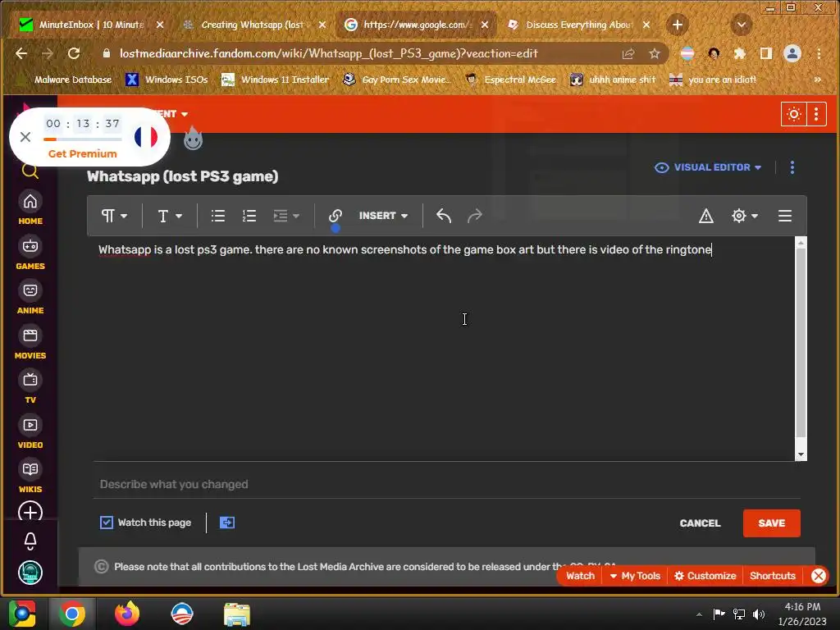Open the WIKIS section in sidebar

(x=30, y=477)
